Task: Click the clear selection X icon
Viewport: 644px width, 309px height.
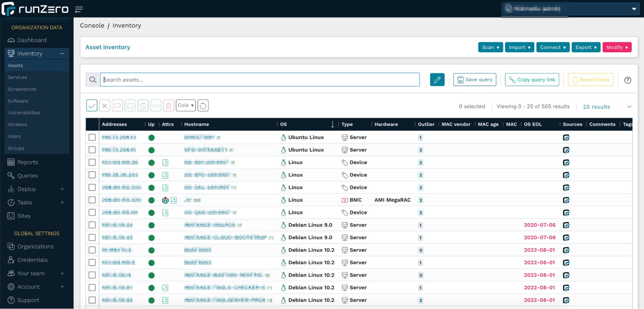Action: click(x=104, y=106)
